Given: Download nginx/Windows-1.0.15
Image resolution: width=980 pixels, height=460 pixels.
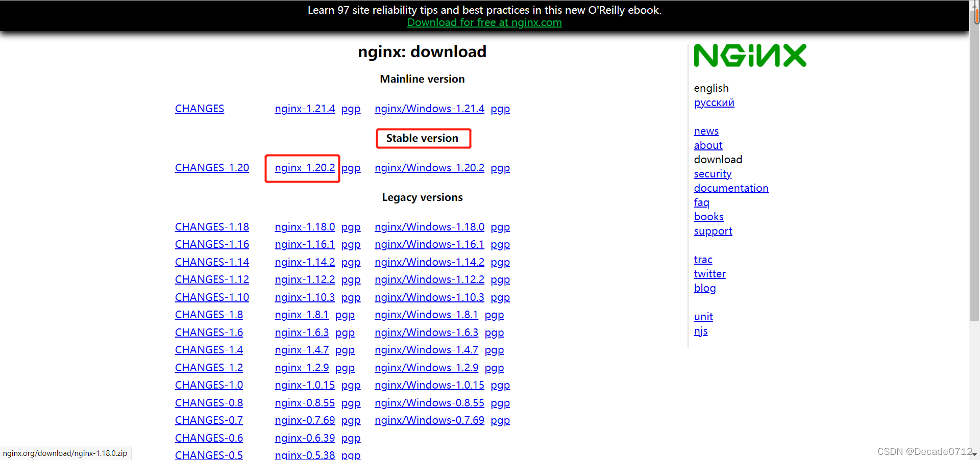Looking at the screenshot, I should 429,385.
